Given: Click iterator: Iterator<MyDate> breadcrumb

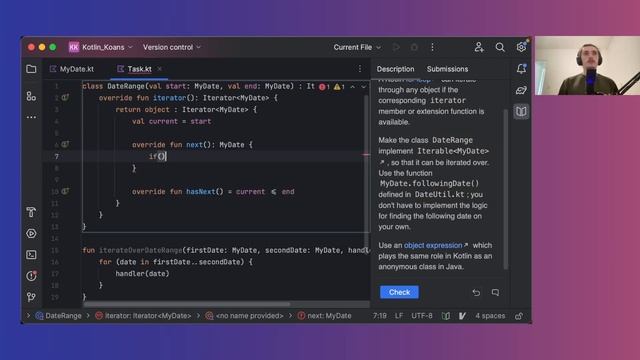Looking at the screenshot, I should [x=143, y=316].
